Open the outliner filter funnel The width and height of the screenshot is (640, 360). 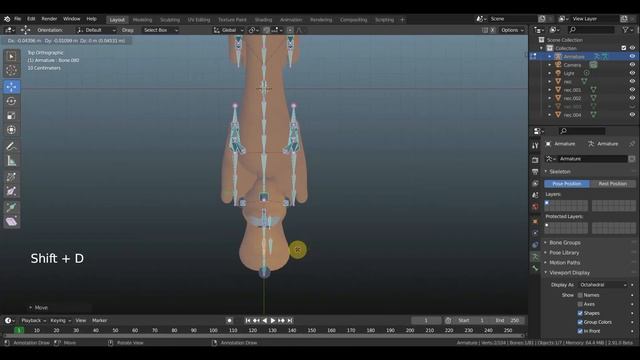[625, 30]
